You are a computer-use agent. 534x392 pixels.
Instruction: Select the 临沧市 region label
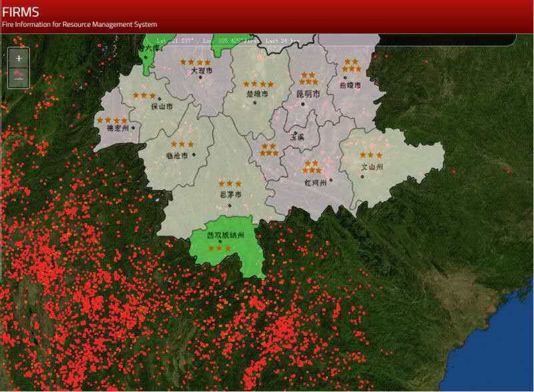coord(177,156)
